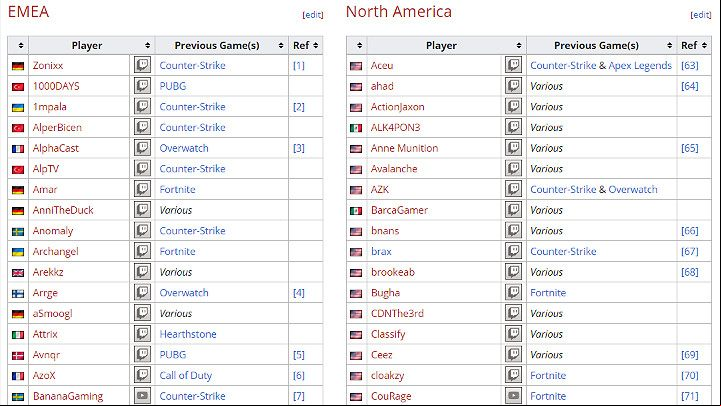Open reference [68] for brookeab

click(690, 272)
